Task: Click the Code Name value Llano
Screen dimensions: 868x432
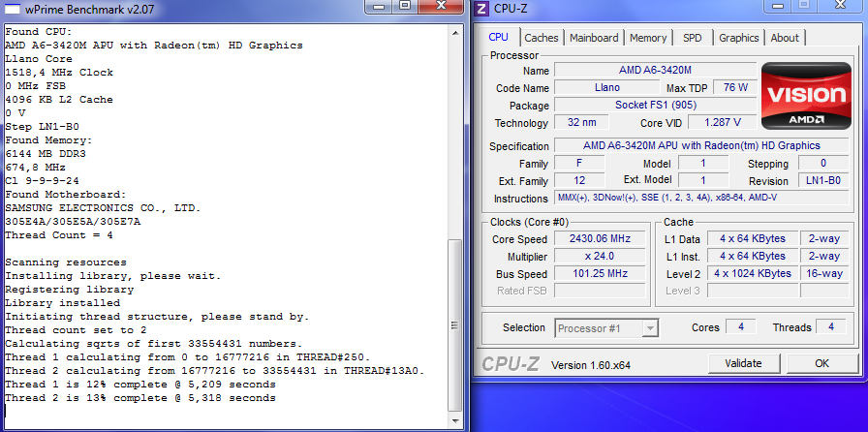Action: [607, 87]
